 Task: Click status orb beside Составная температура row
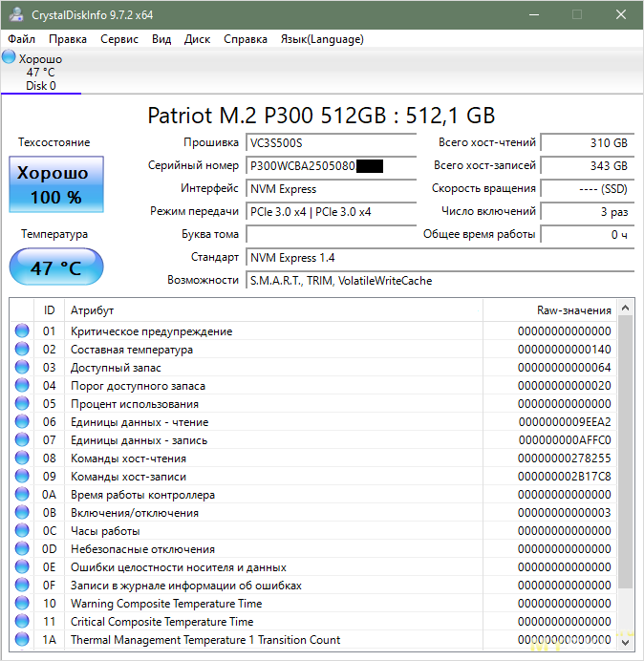(22, 350)
